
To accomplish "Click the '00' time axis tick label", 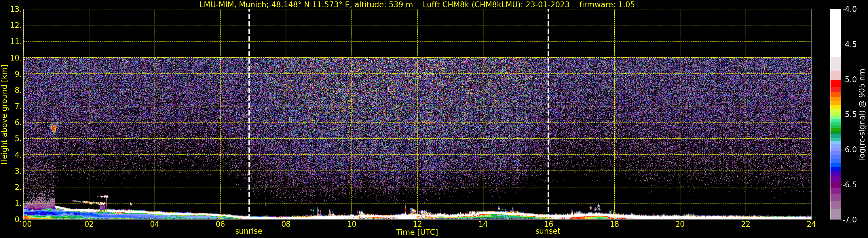I will tap(26, 224).
